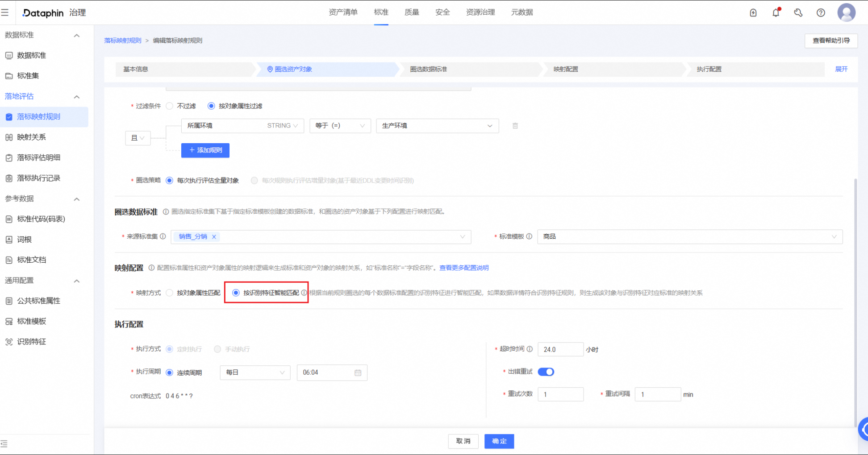Click the info icon beside 超时时间 label
868x455 pixels.
pos(530,349)
